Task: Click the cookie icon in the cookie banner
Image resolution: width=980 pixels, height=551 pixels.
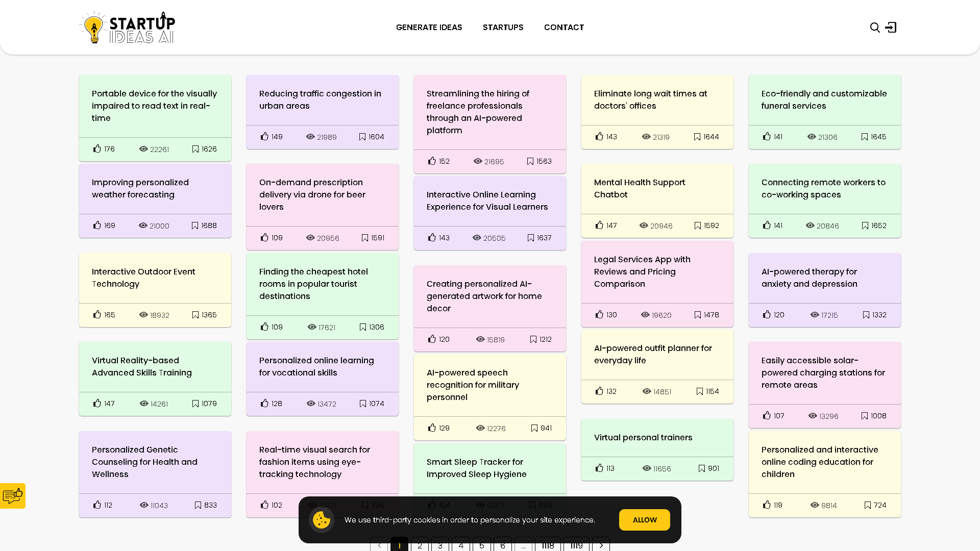Action: coord(322,519)
